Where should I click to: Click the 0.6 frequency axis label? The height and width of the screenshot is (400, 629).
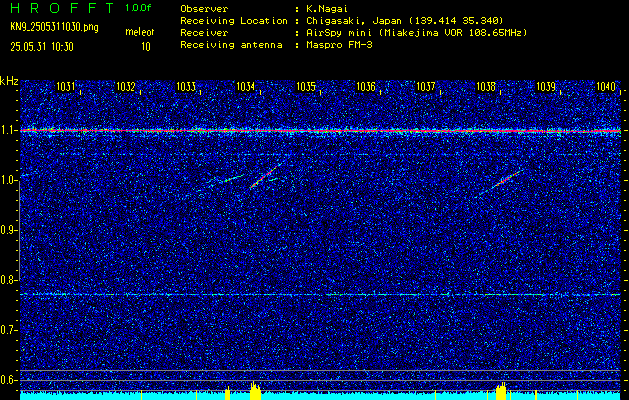coord(8,380)
